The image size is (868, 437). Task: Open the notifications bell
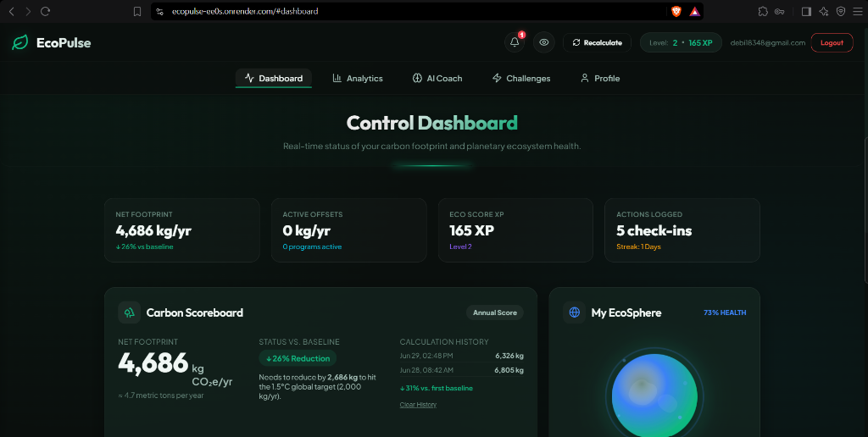pyautogui.click(x=515, y=42)
